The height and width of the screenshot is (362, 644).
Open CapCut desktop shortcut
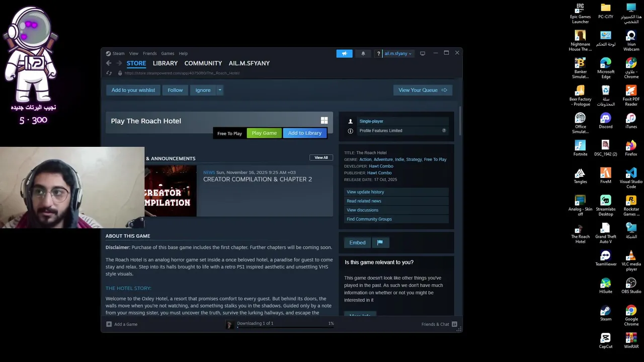click(x=606, y=341)
